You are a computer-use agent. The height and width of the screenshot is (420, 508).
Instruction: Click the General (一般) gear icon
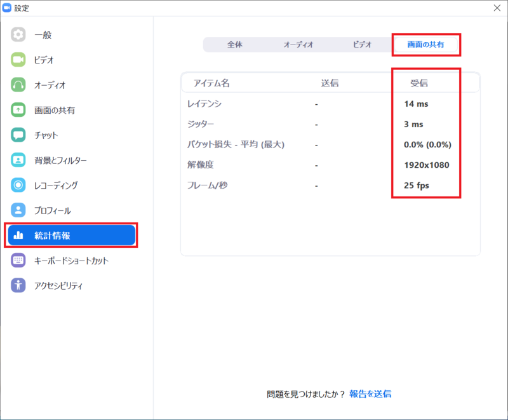pyautogui.click(x=18, y=34)
